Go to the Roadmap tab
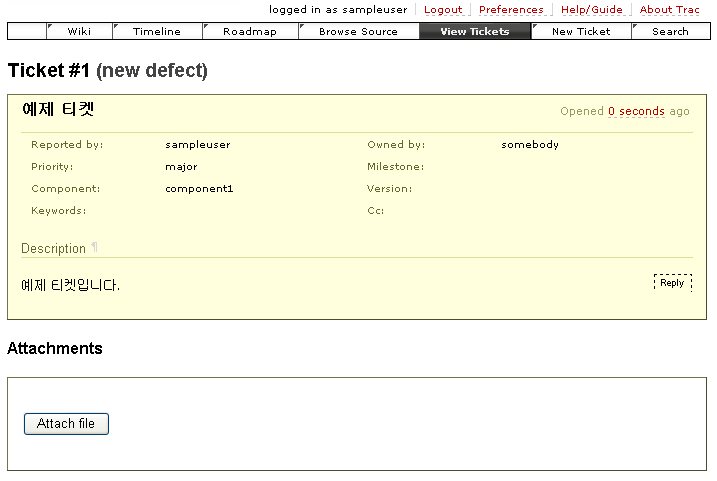The height and width of the screenshot is (481, 717). (x=250, y=31)
